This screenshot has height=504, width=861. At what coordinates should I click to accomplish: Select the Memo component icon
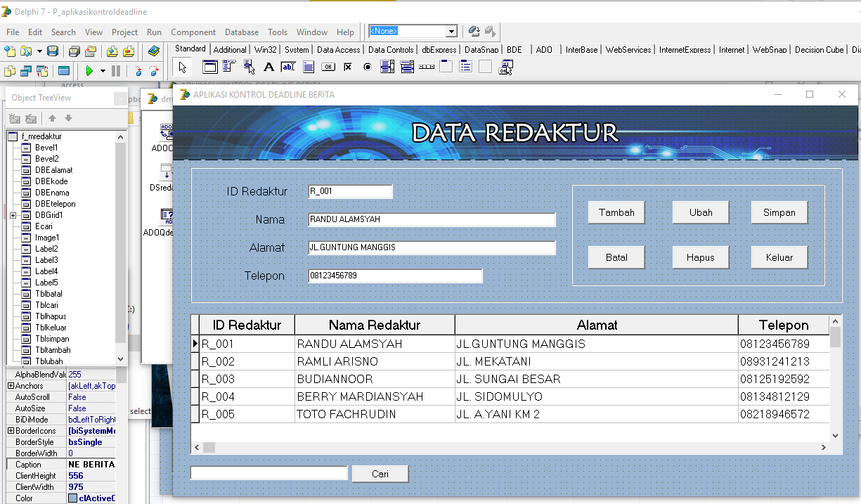pyautogui.click(x=308, y=67)
